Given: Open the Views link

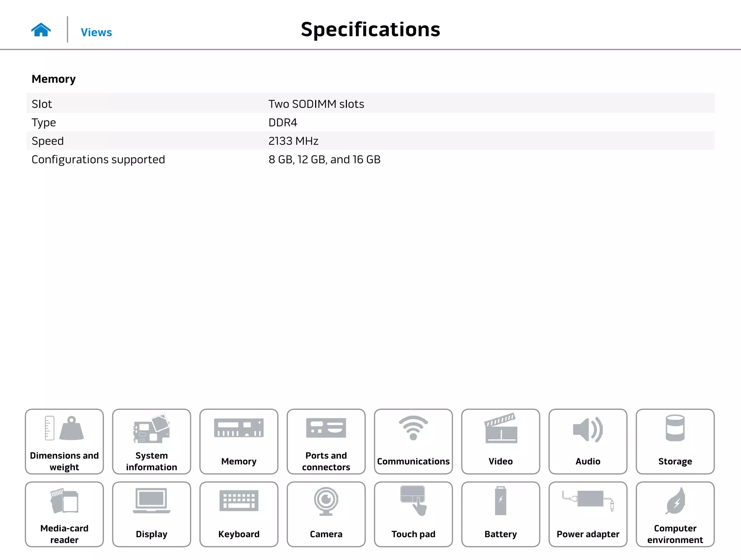Looking at the screenshot, I should click(96, 32).
